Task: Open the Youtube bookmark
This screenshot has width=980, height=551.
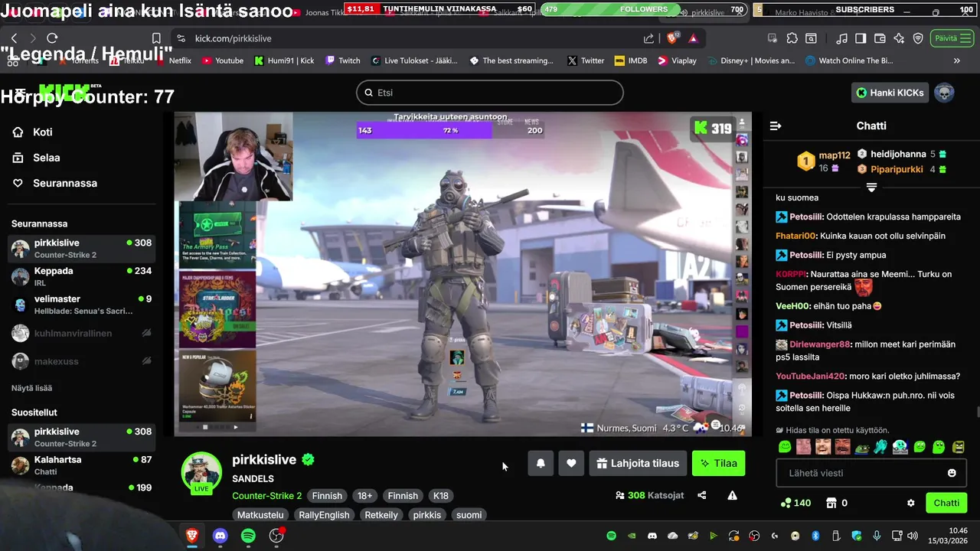Action: 223,60
